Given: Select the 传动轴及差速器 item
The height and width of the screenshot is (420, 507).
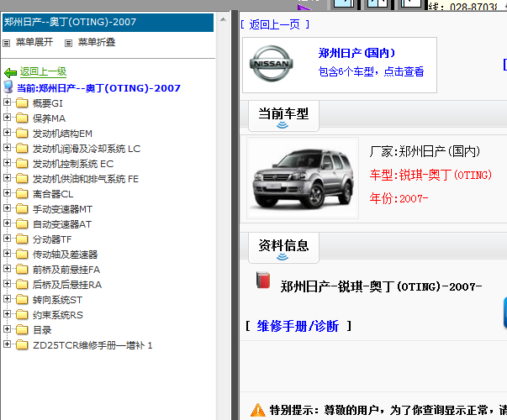Looking at the screenshot, I should point(65,255).
